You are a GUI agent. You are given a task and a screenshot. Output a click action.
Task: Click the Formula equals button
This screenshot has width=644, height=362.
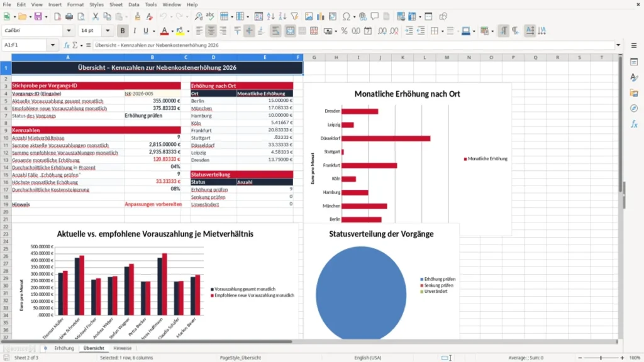click(88, 45)
